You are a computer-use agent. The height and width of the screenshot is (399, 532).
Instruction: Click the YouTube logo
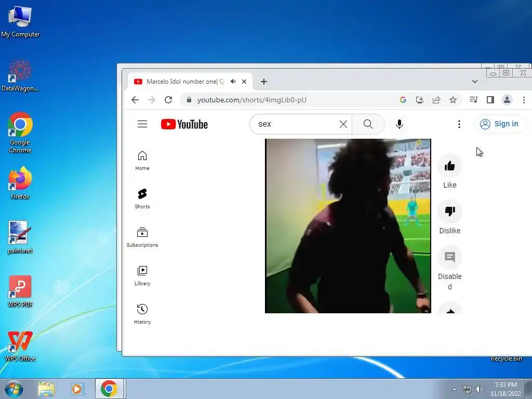click(x=184, y=124)
